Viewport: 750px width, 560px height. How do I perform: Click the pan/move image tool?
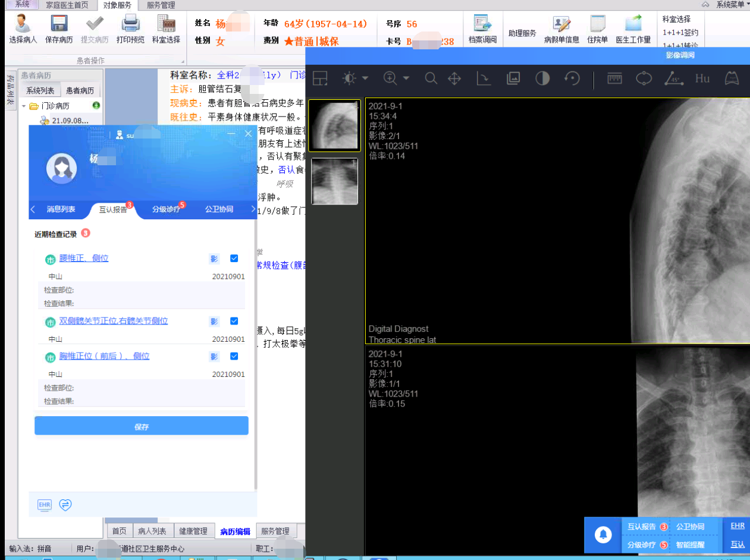pyautogui.click(x=454, y=78)
